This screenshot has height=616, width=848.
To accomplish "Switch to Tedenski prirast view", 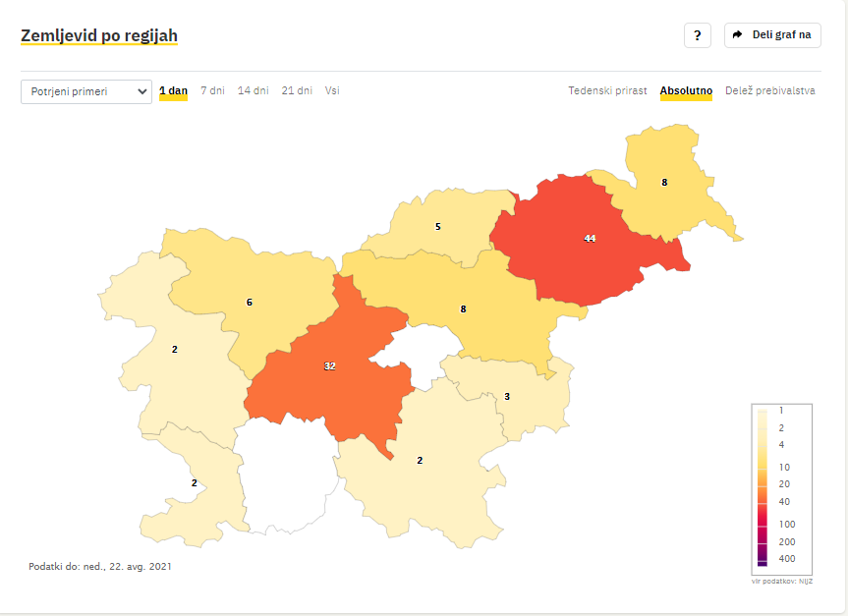I will tap(607, 90).
